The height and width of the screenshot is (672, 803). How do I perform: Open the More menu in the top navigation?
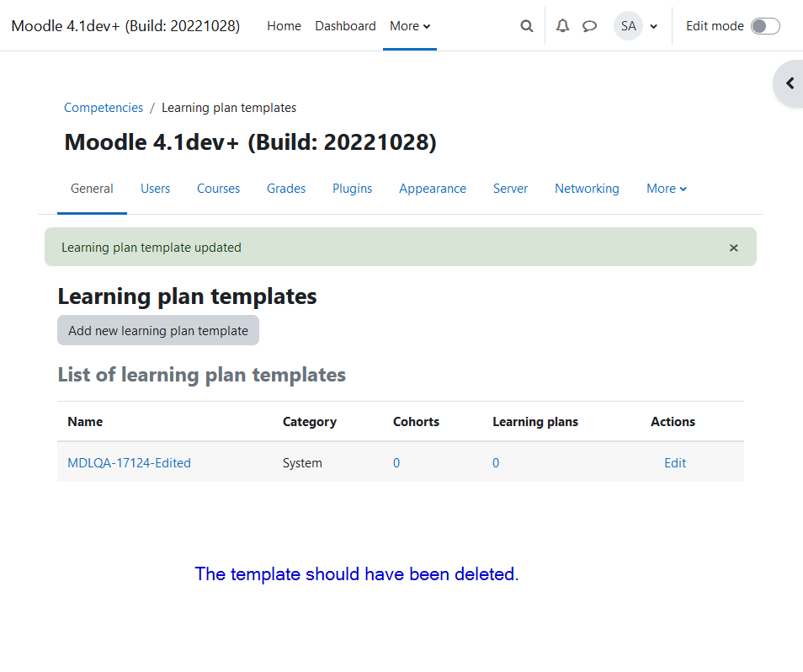(410, 26)
